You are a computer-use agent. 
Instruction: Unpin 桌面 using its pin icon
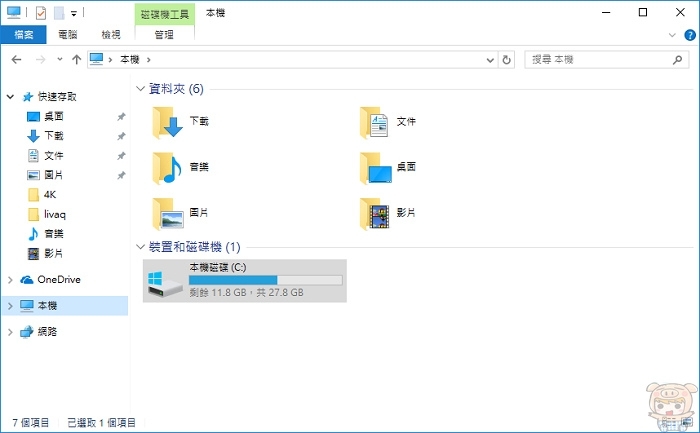pyautogui.click(x=121, y=117)
